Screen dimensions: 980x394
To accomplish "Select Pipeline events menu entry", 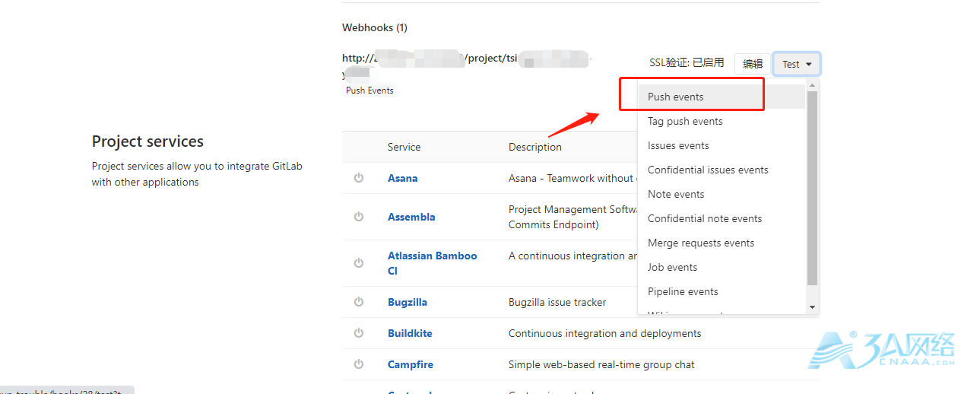I will click(721, 291).
